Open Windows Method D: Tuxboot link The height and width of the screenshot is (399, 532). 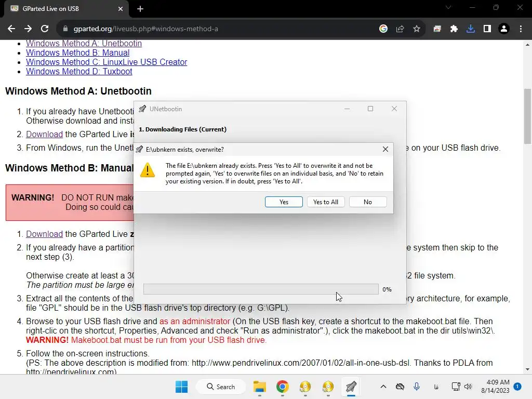tap(79, 71)
